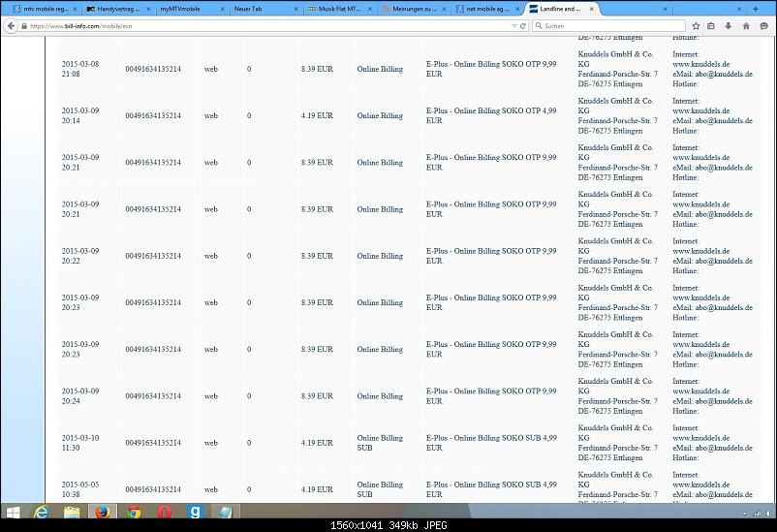
Task: Go to the browser home page icon
Action: pos(745,26)
